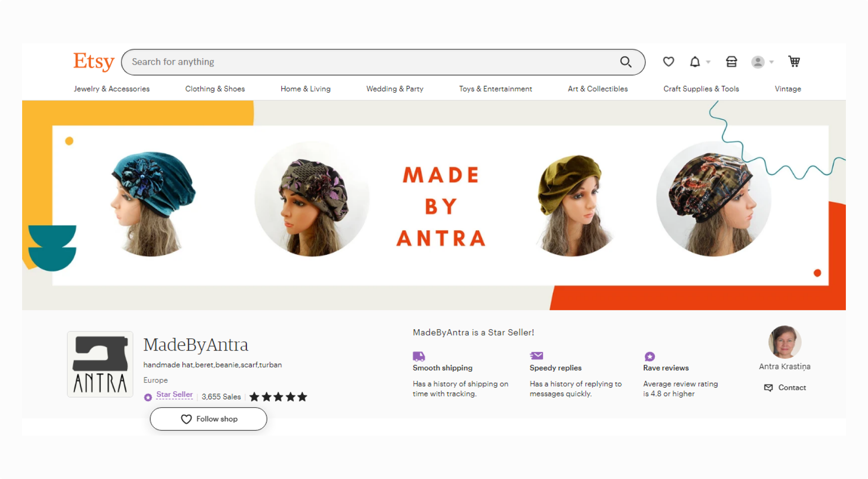Click the Antra Krastiņa owner name
Screen dimensions: 868x479
tap(784, 367)
